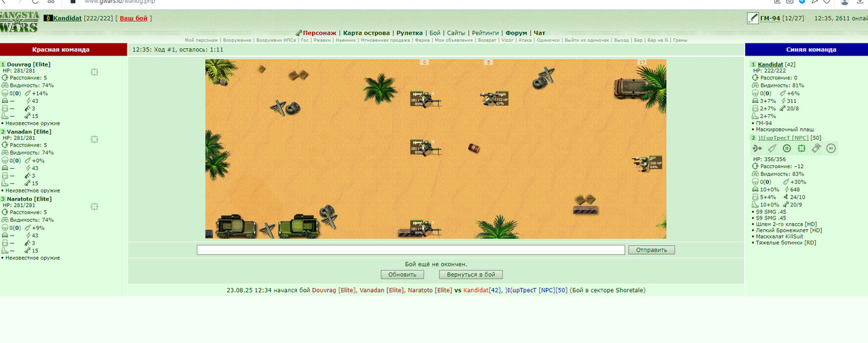Click the Маскировочный плащ item text
Screen dimensions: 868x343
785,129
